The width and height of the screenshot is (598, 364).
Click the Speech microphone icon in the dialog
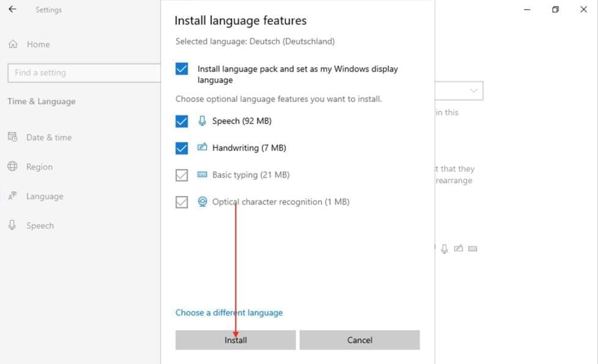(202, 121)
